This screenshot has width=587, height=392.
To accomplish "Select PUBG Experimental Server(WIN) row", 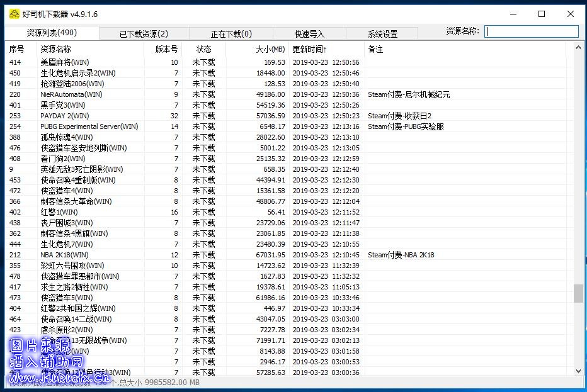I will coord(285,126).
